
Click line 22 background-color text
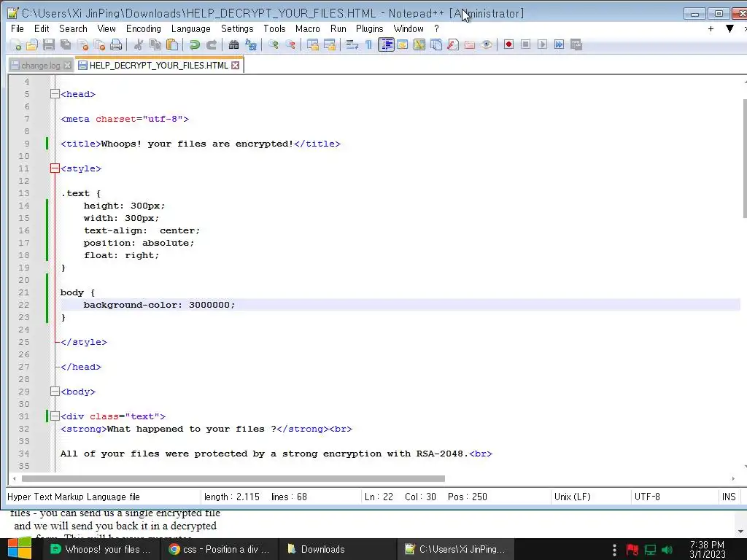pyautogui.click(x=159, y=305)
